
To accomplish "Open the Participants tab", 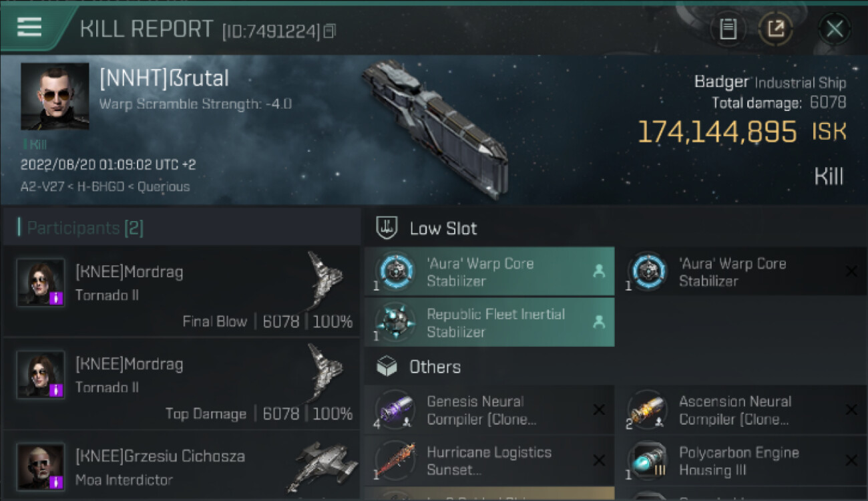I will pyautogui.click(x=85, y=228).
